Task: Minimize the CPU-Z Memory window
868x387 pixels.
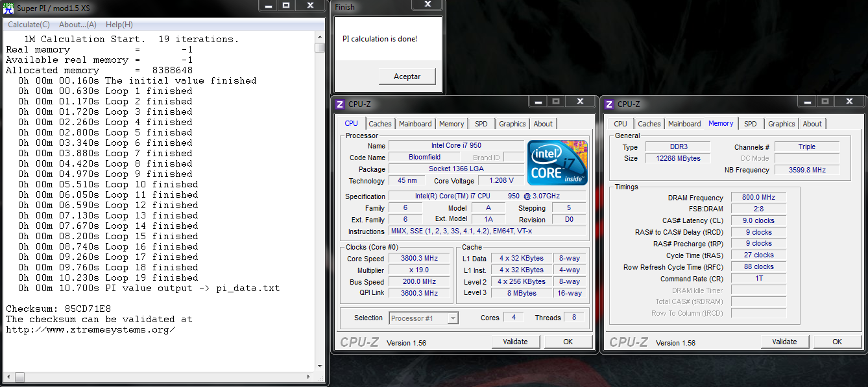Action: [x=808, y=102]
